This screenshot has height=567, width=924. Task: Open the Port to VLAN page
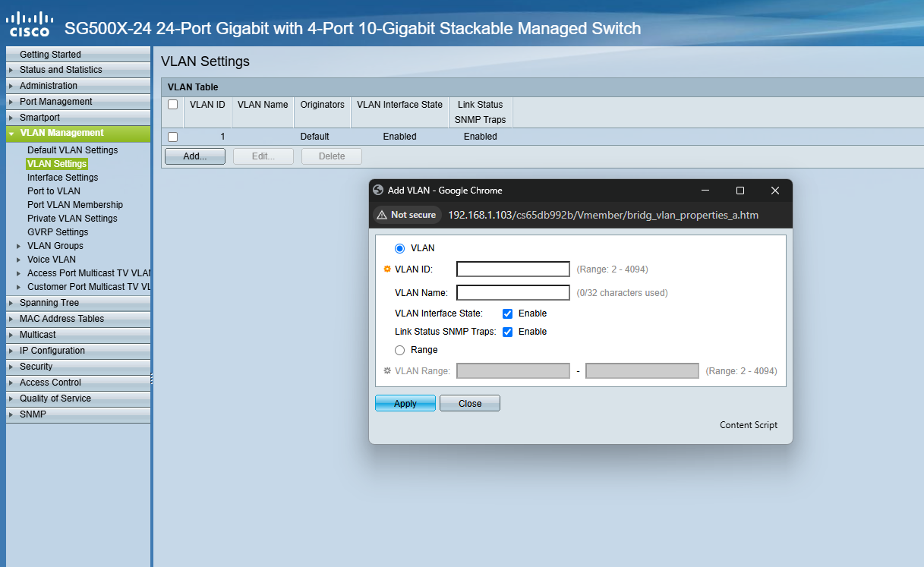pos(53,191)
